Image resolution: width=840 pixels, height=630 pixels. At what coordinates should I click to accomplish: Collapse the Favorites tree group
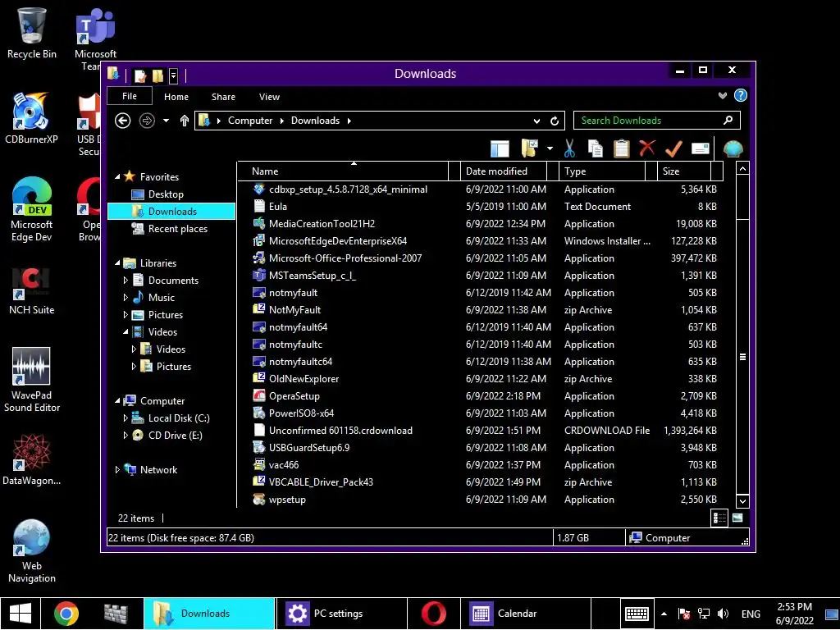[117, 176]
